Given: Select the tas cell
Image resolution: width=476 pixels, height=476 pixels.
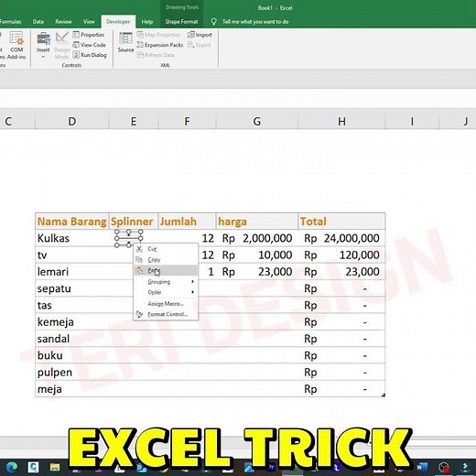Looking at the screenshot, I should coord(72,305).
